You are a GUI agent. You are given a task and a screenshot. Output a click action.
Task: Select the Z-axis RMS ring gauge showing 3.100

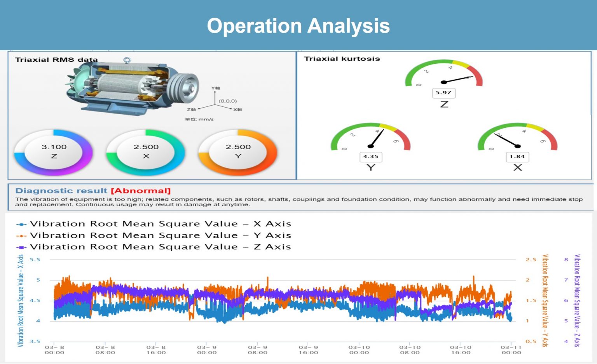coord(54,152)
